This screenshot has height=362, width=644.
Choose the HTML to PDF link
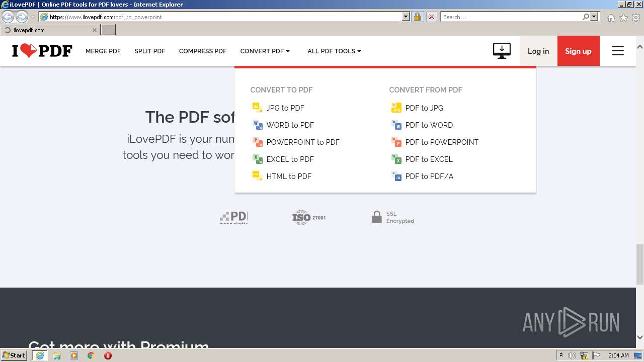[289, 176]
